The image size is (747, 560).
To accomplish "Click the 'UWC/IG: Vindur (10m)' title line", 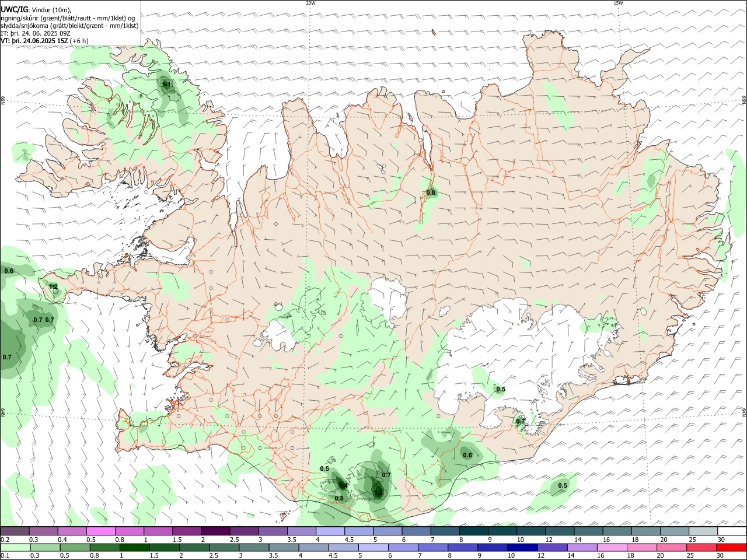I will coord(36,10).
